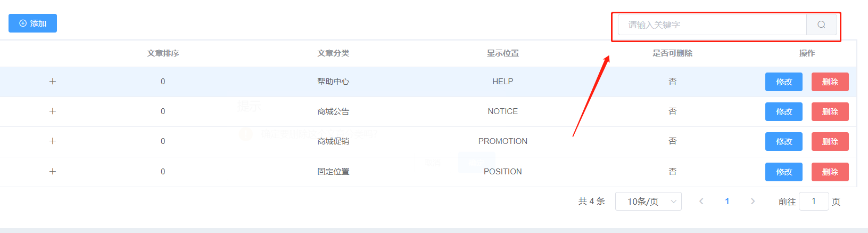868x233 pixels.
Task: Delete the PROMOTION row
Action: pos(830,142)
